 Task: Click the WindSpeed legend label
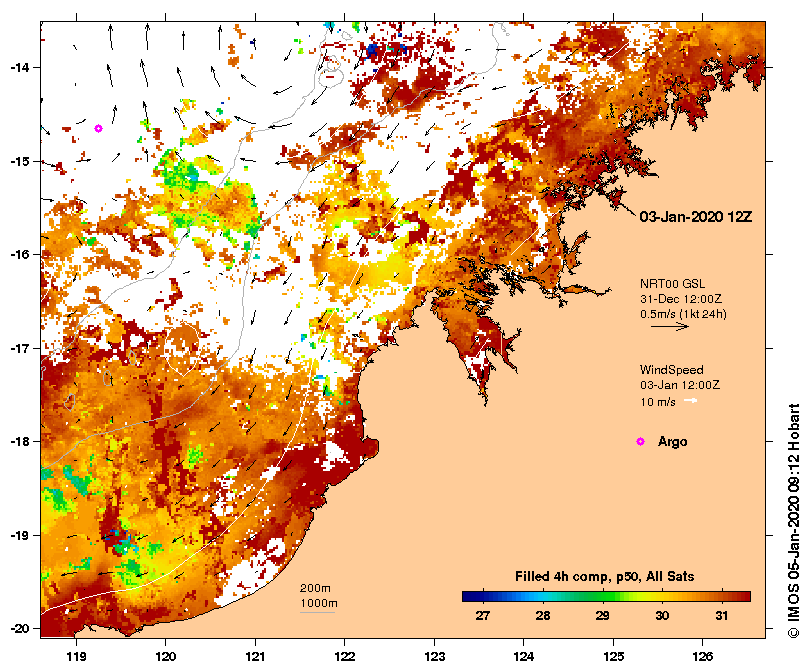671,370
